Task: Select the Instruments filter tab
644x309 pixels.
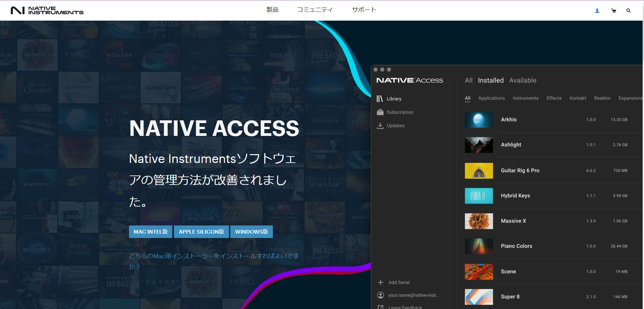Action: click(x=525, y=98)
